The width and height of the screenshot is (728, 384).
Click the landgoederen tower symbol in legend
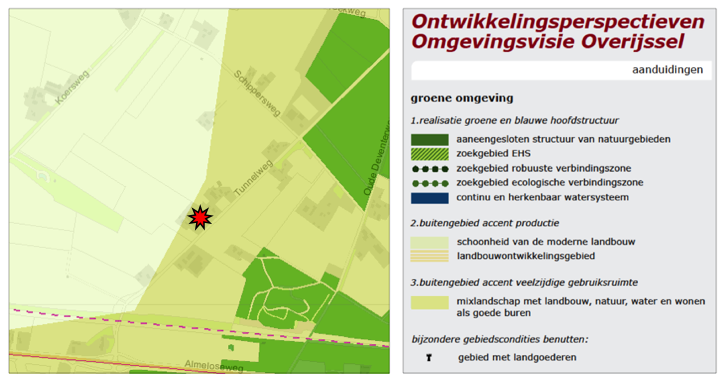[429, 358]
